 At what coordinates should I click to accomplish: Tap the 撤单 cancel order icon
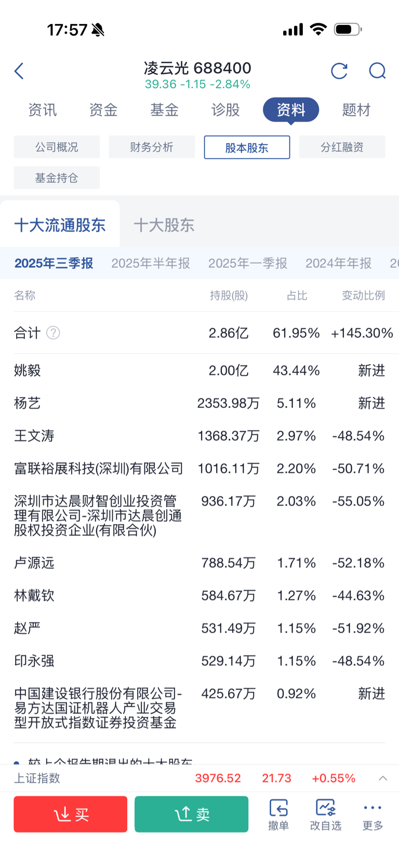(278, 814)
